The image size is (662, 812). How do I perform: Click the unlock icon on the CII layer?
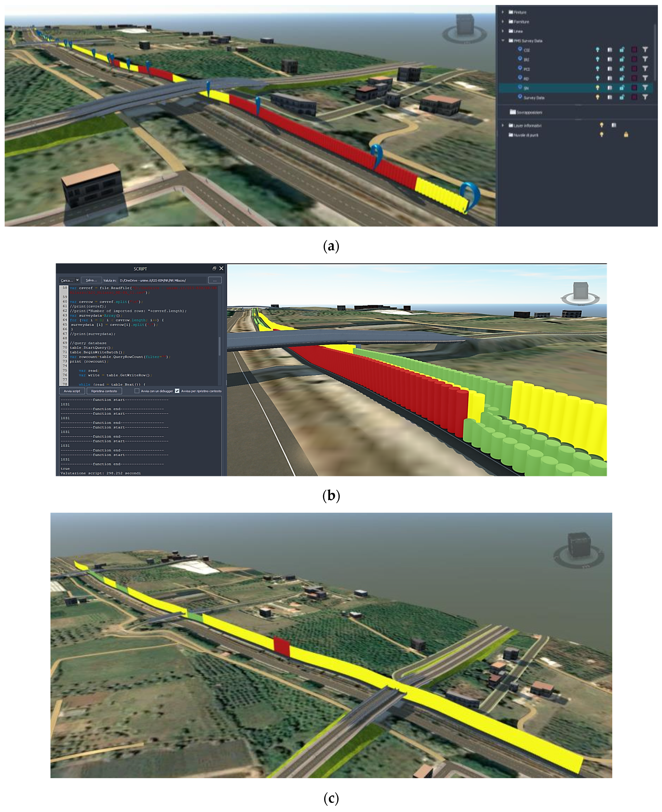pos(622,50)
